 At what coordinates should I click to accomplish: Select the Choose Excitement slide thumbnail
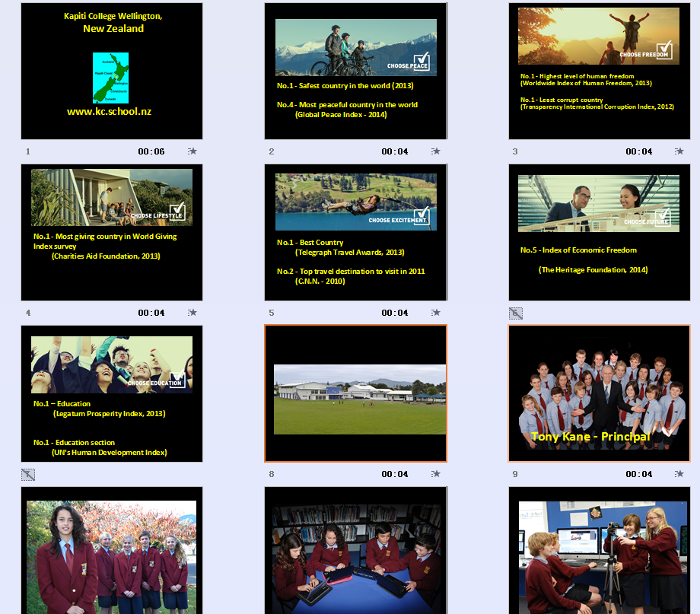click(355, 232)
